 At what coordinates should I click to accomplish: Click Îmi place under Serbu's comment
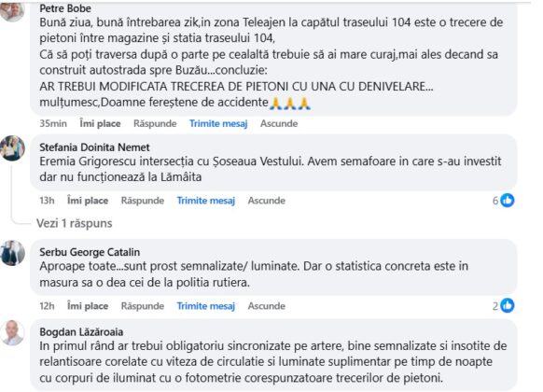point(88,306)
